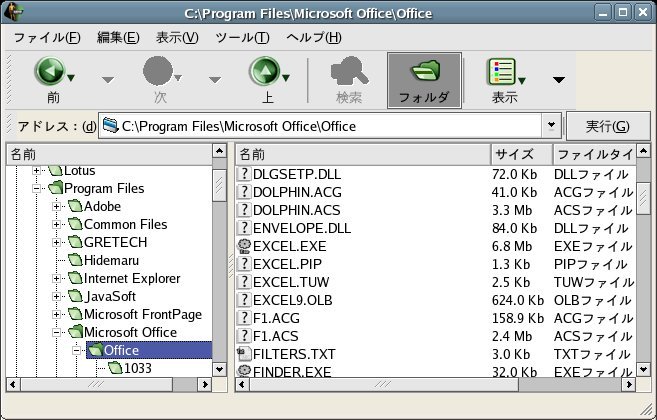Open the back history dropdown arrow
The height and width of the screenshot is (420, 657).
tap(108, 80)
